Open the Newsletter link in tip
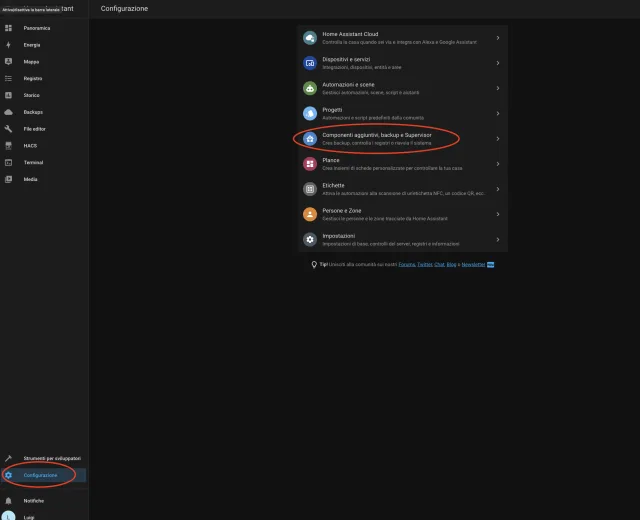This screenshot has height=520, width=640. pos(472,264)
